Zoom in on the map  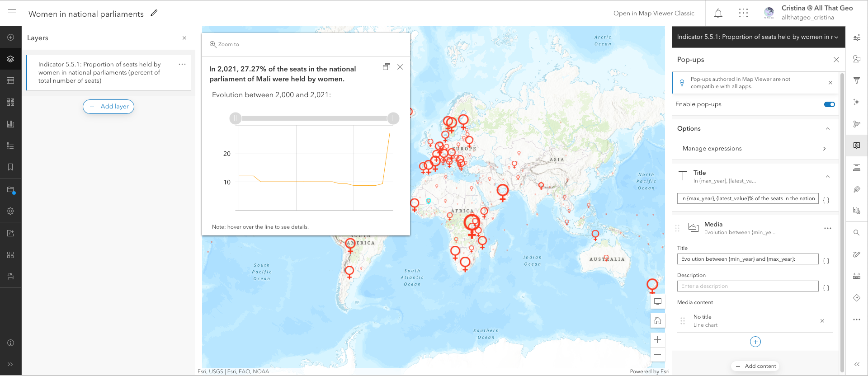(x=658, y=340)
